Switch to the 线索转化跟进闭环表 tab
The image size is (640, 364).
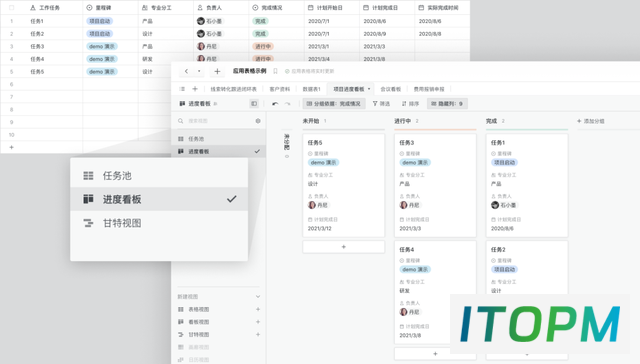(233, 89)
